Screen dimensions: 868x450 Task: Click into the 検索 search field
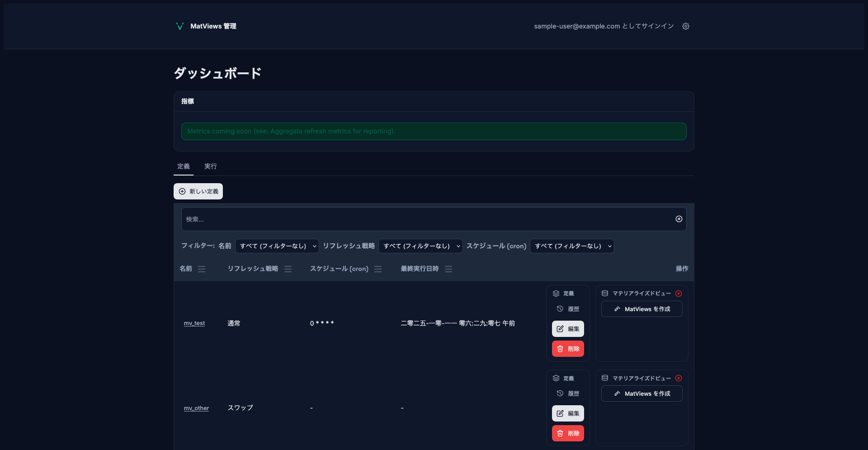click(425, 219)
